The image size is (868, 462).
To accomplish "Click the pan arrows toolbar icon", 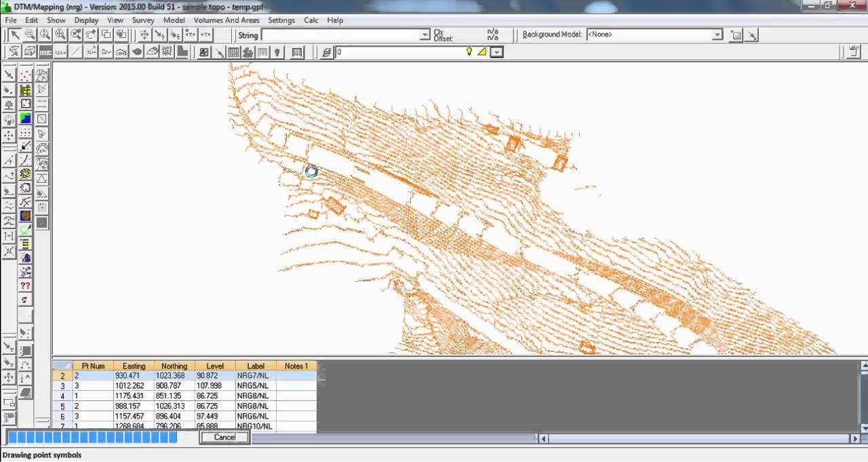I will pos(144,35).
